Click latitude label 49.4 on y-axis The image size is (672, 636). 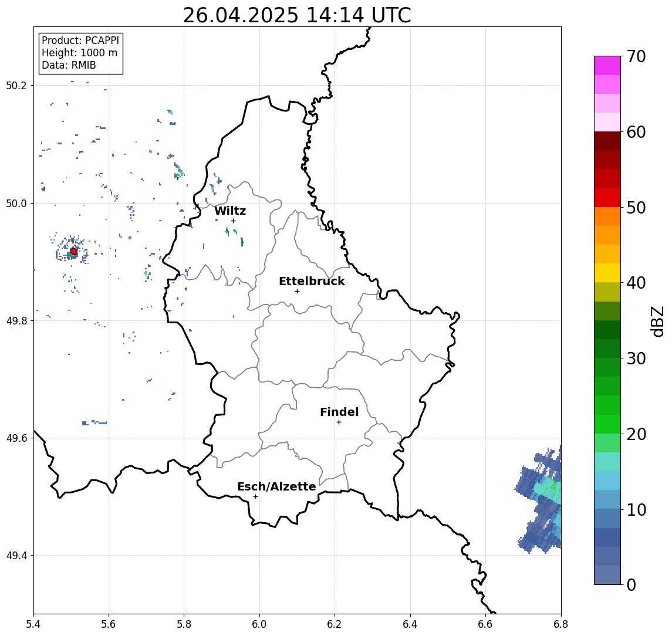pyautogui.click(x=16, y=556)
